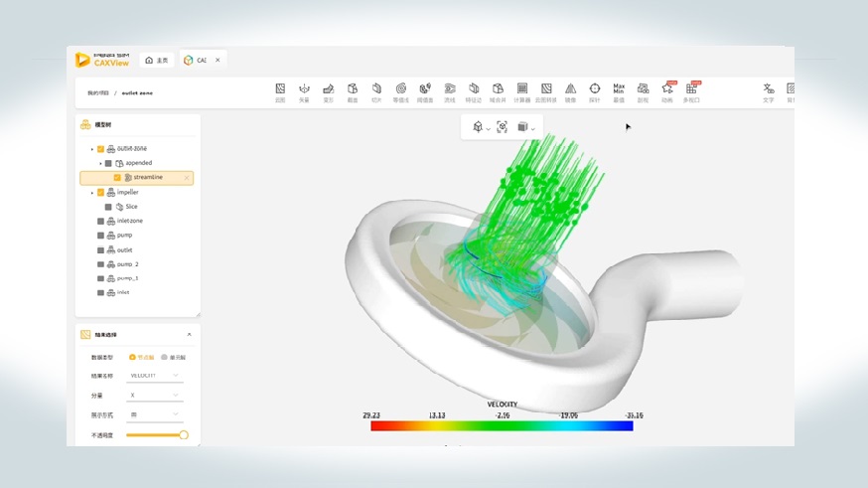Image resolution: width=868 pixels, height=488 pixels.
Task: Select the pump_2 tree item
Action: tap(127, 264)
